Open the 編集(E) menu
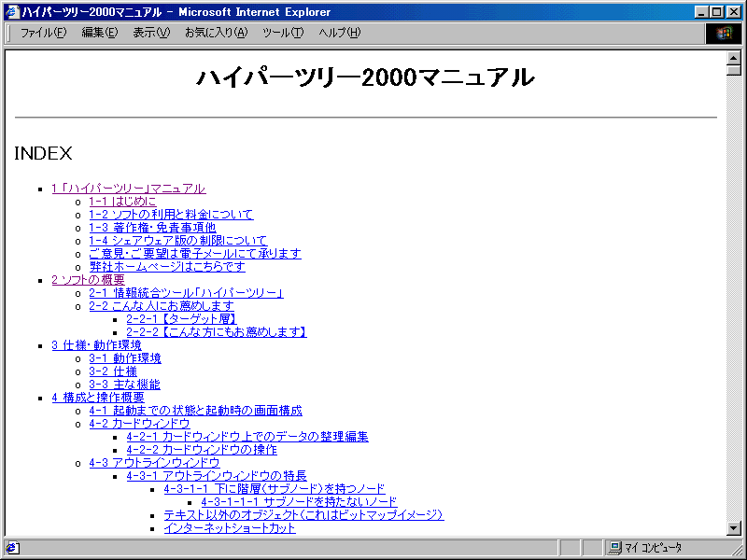Viewport: 747px width, 560px height. coord(100,33)
